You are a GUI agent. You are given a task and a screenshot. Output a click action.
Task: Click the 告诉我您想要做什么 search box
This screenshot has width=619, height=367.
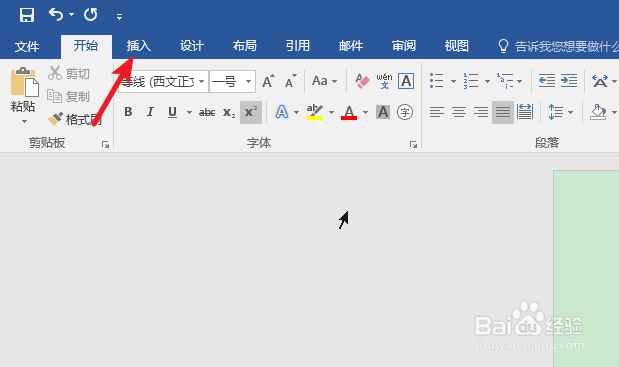558,46
